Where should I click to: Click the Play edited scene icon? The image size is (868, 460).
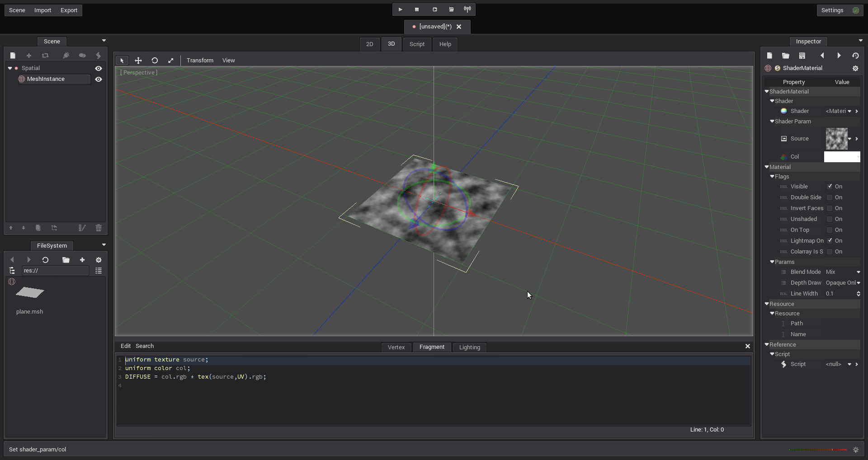[x=434, y=9]
